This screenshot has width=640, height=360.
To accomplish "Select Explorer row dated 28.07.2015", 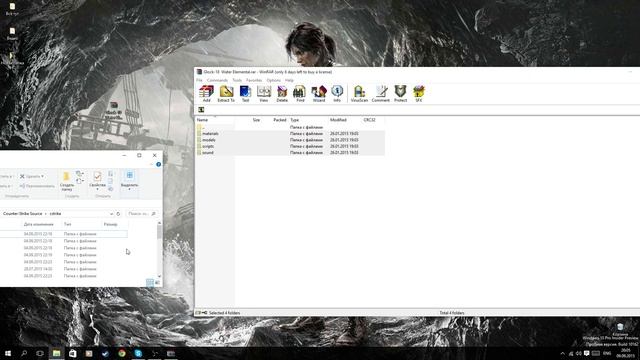I will [64, 269].
